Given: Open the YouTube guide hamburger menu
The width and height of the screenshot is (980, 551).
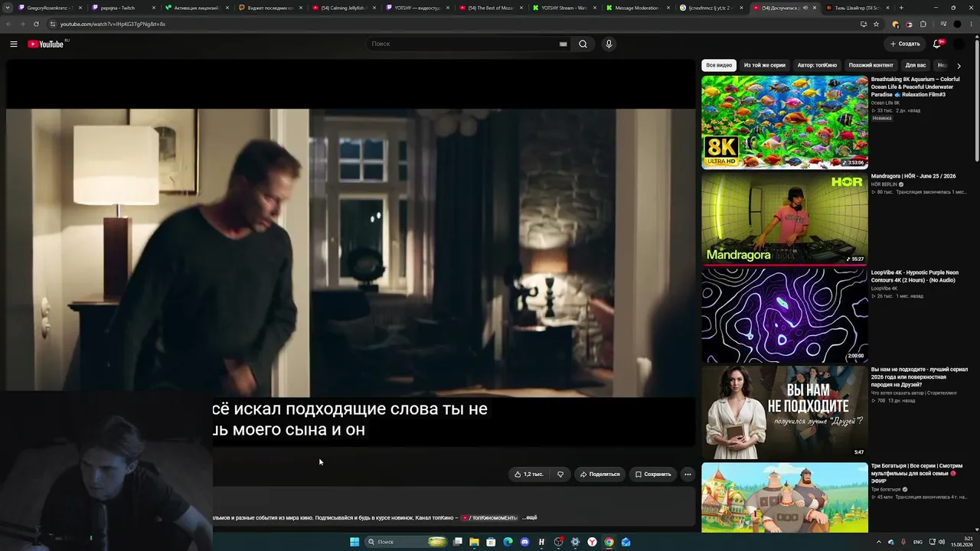Looking at the screenshot, I should (14, 44).
